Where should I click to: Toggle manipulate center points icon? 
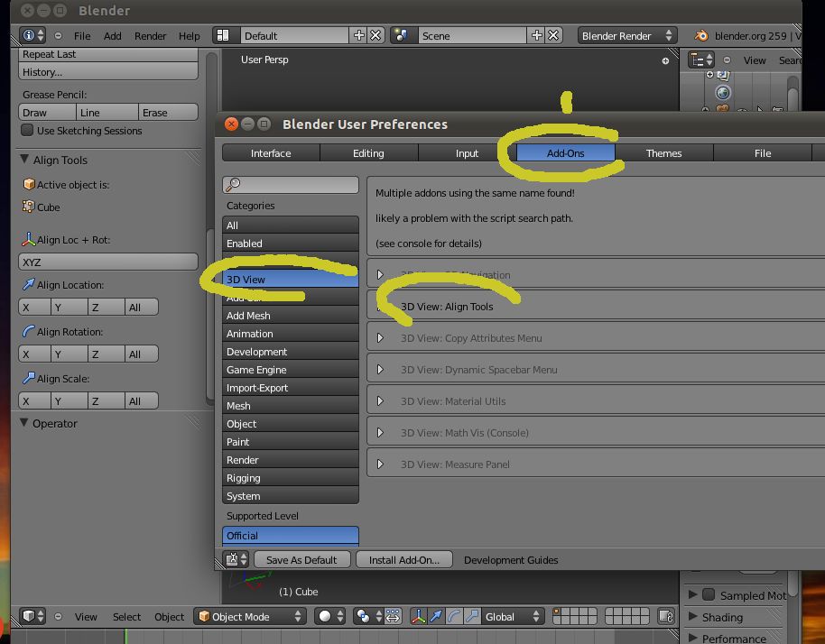[393, 616]
